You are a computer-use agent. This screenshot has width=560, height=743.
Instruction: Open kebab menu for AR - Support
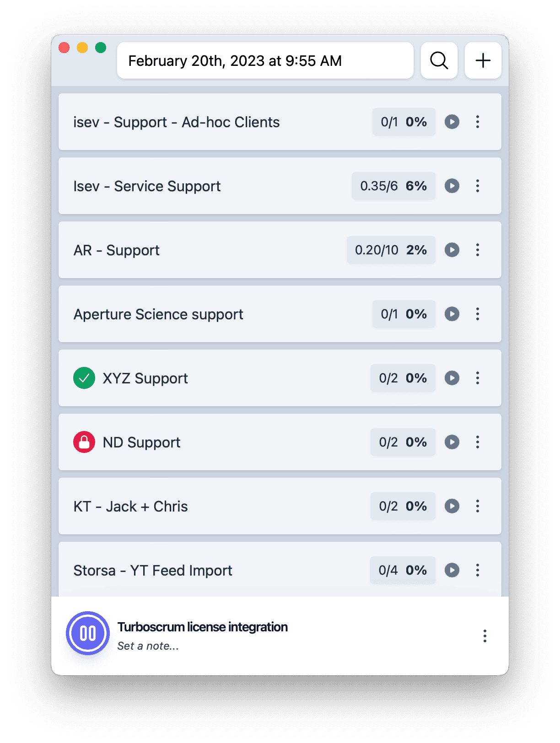(x=478, y=250)
